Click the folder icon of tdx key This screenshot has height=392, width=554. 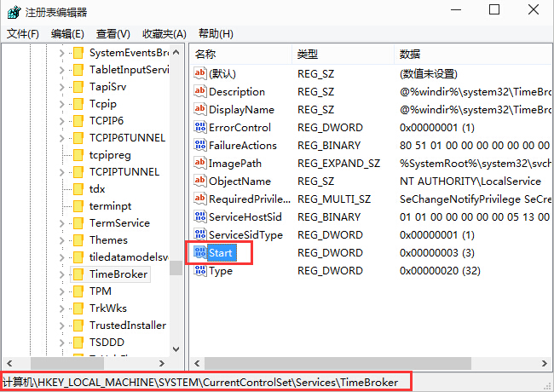(x=78, y=189)
